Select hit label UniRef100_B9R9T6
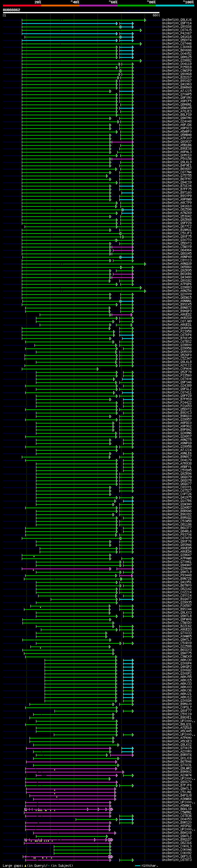197x868 pixels. click(177, 755)
